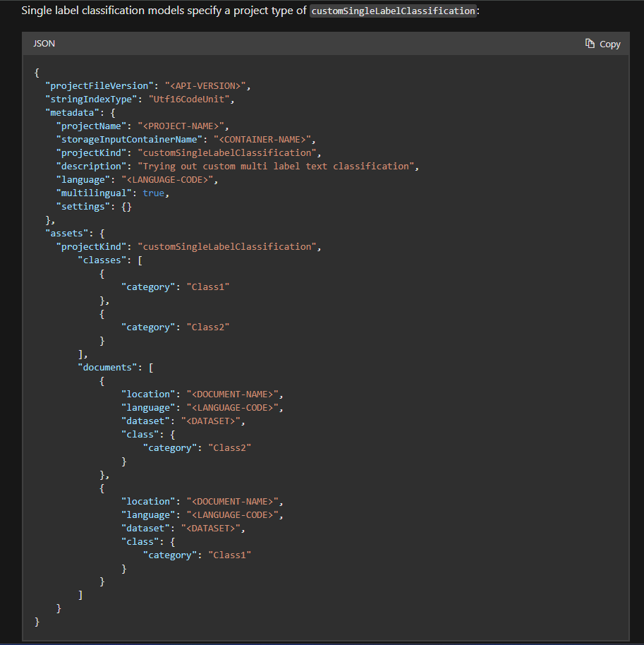Click the "storageInputContainerName" key
Viewport: 644px width, 645px height.
129,140
